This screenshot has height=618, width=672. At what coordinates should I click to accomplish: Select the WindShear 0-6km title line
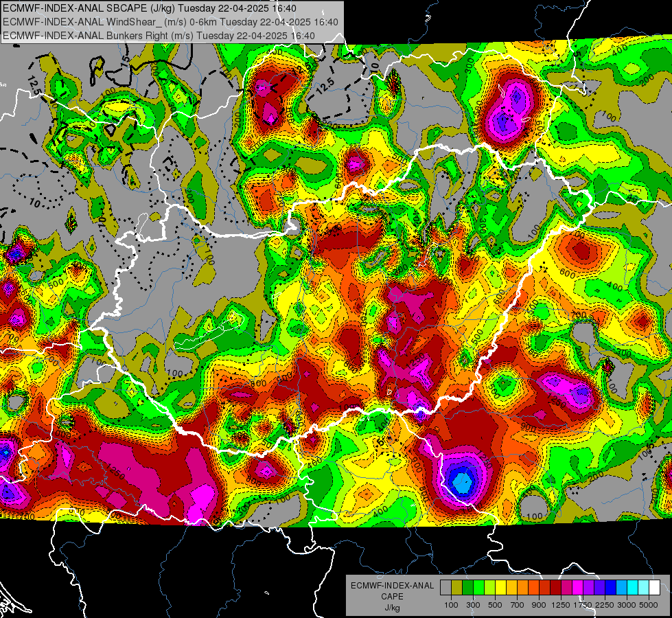point(170,22)
